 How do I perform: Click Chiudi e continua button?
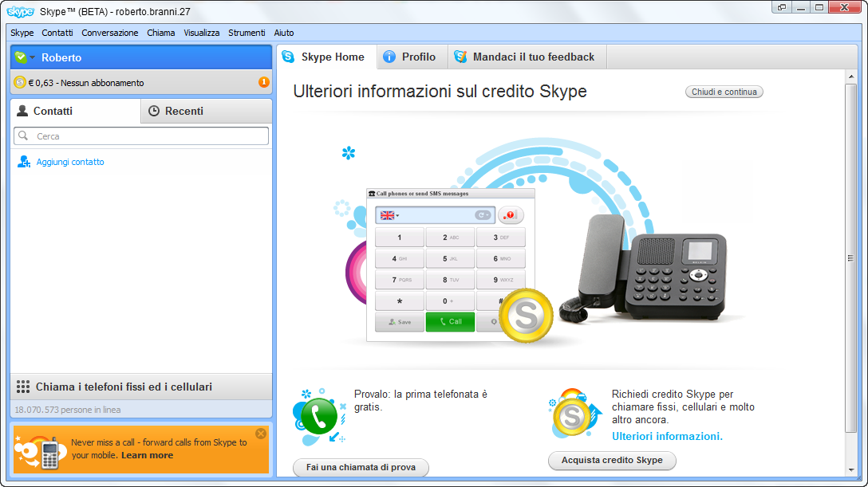tap(724, 92)
